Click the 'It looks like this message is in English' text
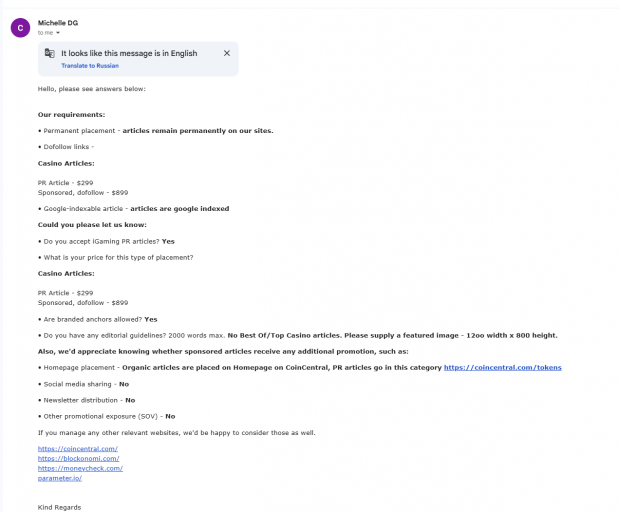This screenshot has width=619, height=512. (x=129, y=53)
